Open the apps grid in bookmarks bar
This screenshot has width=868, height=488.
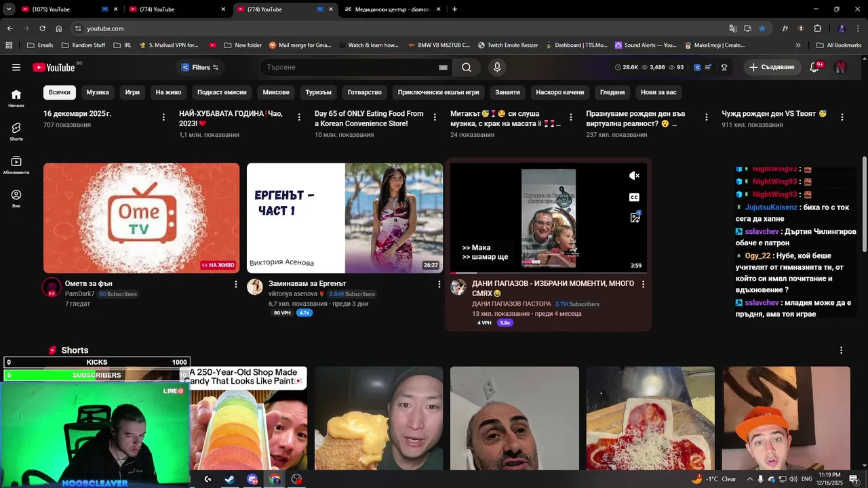coord(9,45)
